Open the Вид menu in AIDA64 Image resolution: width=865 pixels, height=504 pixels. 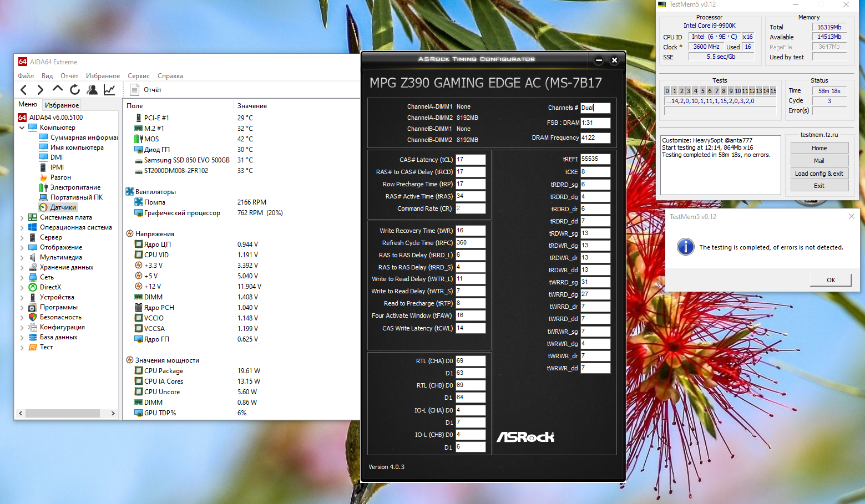click(47, 76)
